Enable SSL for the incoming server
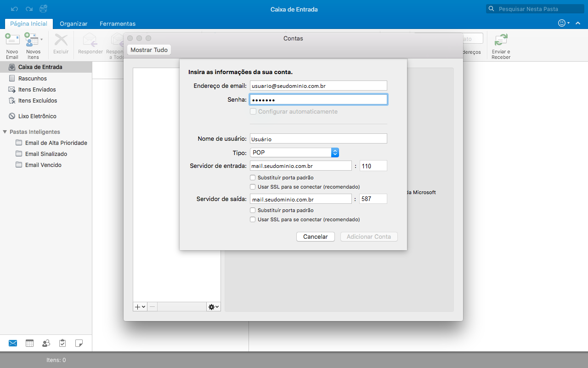This screenshot has height=368, width=588. pos(253,187)
